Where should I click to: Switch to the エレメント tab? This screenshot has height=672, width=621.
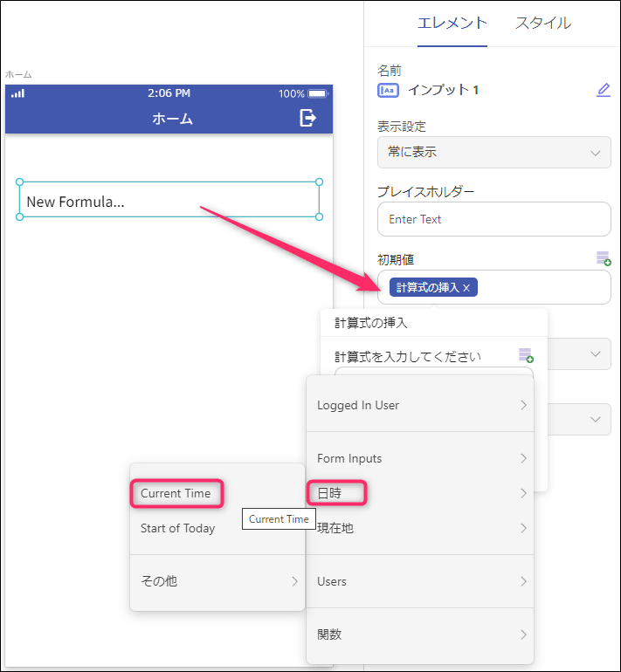point(452,24)
